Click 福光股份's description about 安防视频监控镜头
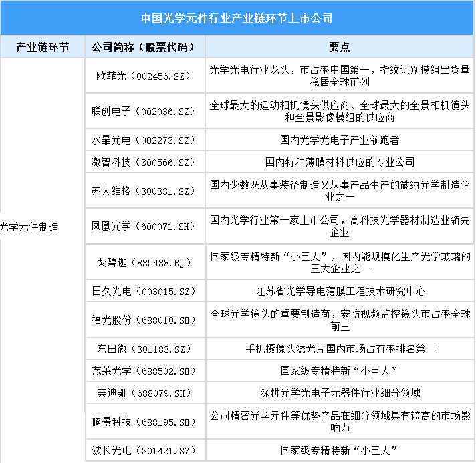Image resolution: width=476 pixels, height=463 pixels. click(340, 320)
